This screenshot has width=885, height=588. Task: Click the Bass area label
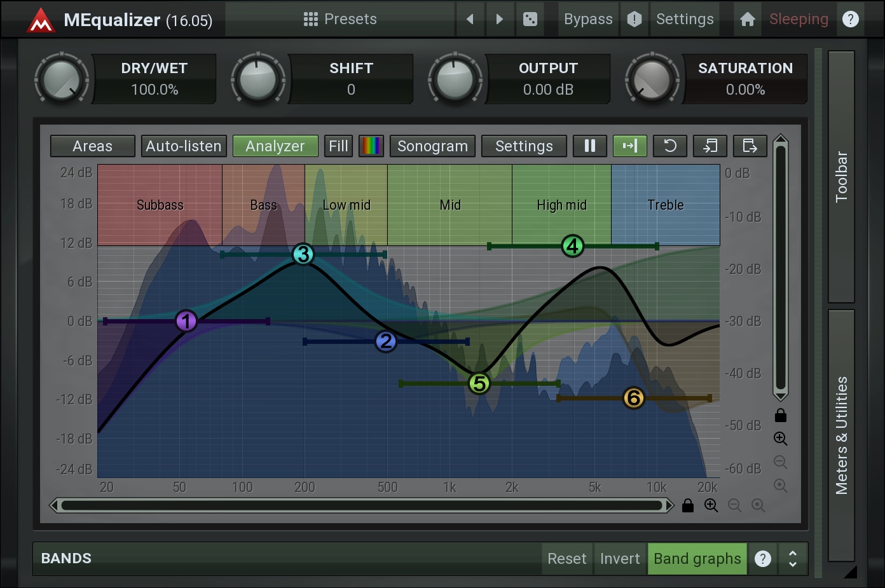[x=264, y=205]
